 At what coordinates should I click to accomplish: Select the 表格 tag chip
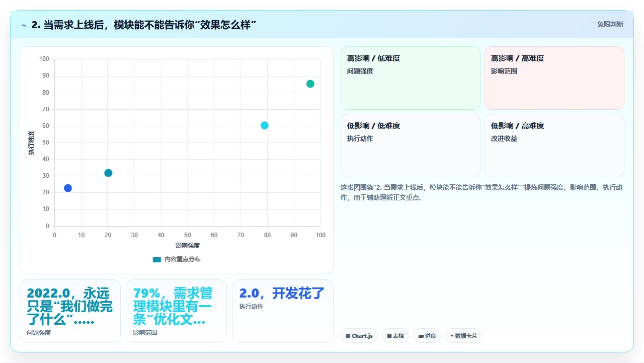tap(395, 336)
